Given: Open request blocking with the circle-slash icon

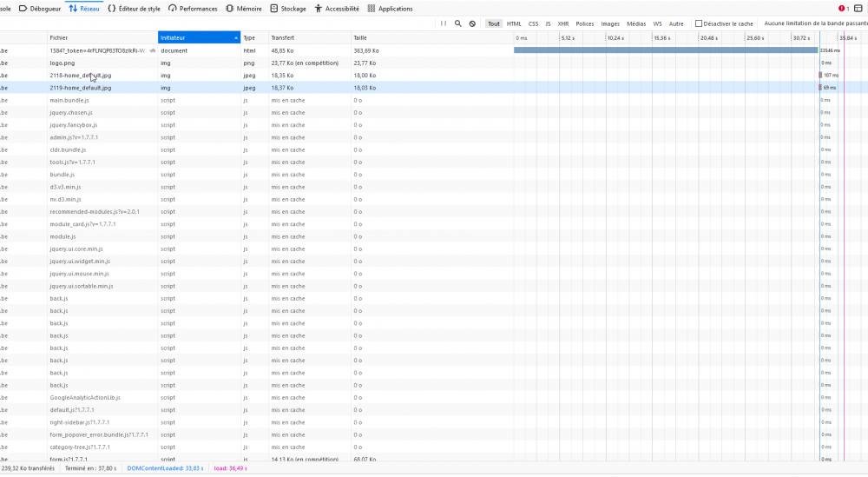Looking at the screenshot, I should click(x=472, y=23).
